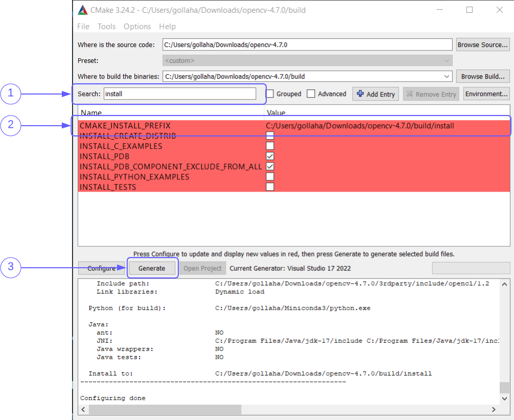Enable INSTALL_TESTS
This screenshot has width=514, height=420.
point(270,186)
